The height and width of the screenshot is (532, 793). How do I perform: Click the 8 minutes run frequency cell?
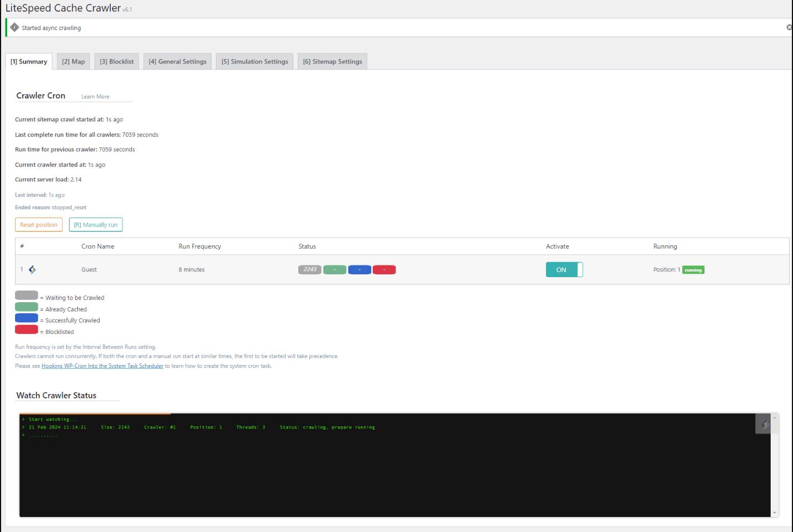pyautogui.click(x=191, y=270)
